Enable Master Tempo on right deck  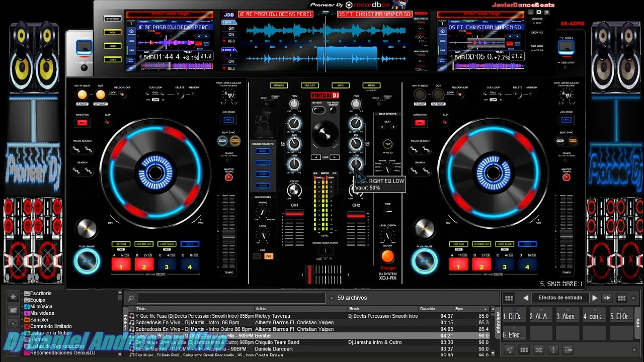[x=567, y=177]
